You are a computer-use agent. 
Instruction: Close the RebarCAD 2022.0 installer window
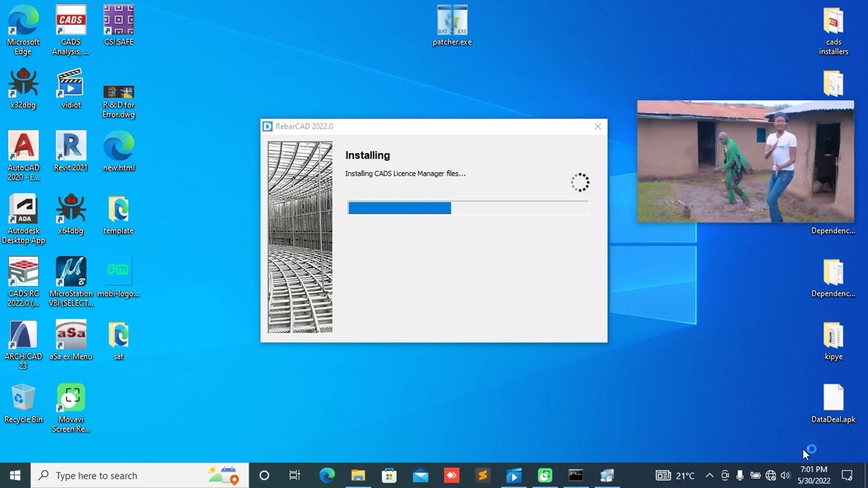(x=597, y=127)
